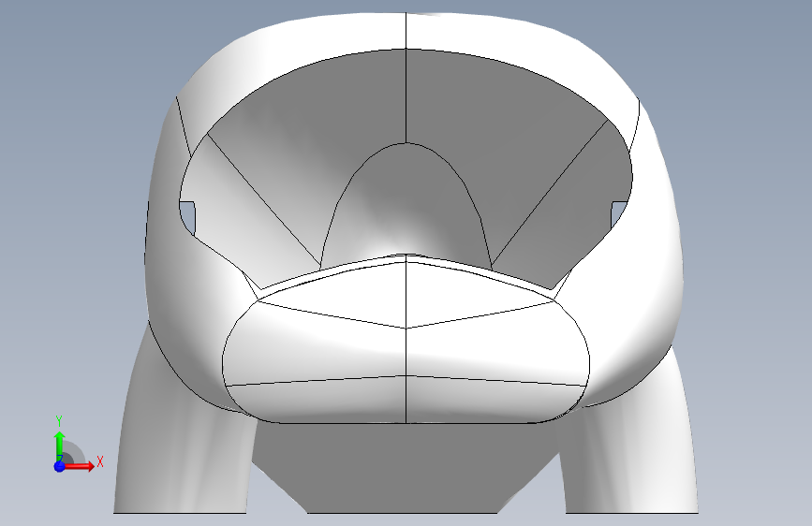Click the blue Z axis ball of triad
This screenshot has width=812, height=526.
tap(60, 466)
